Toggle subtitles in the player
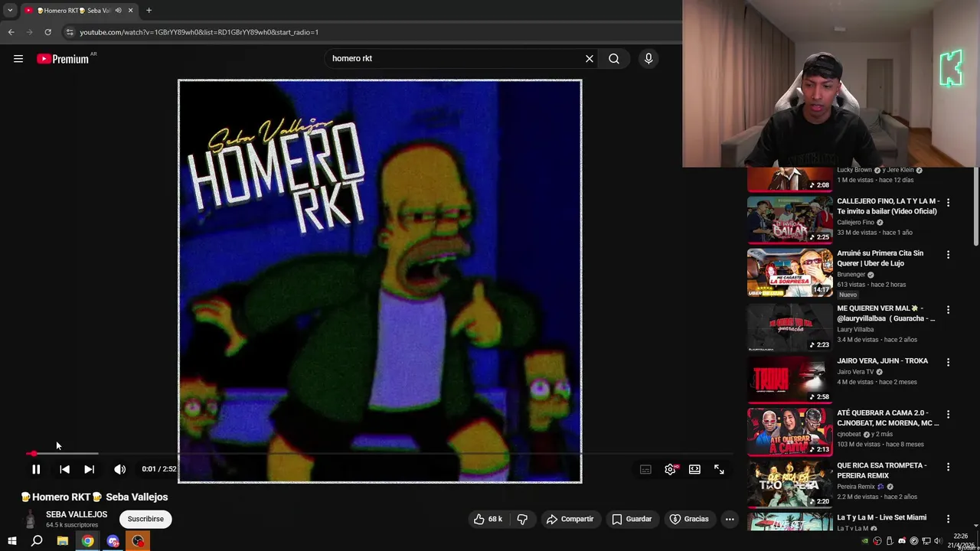The height and width of the screenshot is (551, 980). [645, 469]
